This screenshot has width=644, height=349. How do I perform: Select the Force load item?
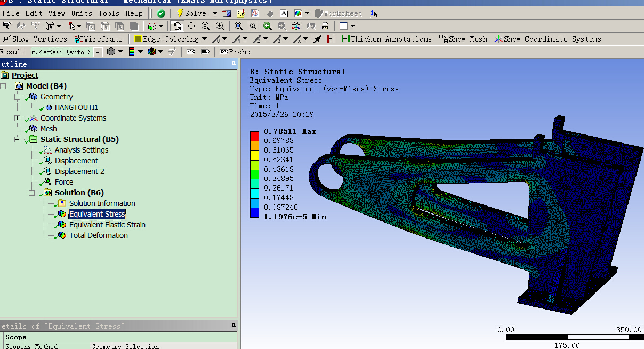tap(64, 182)
